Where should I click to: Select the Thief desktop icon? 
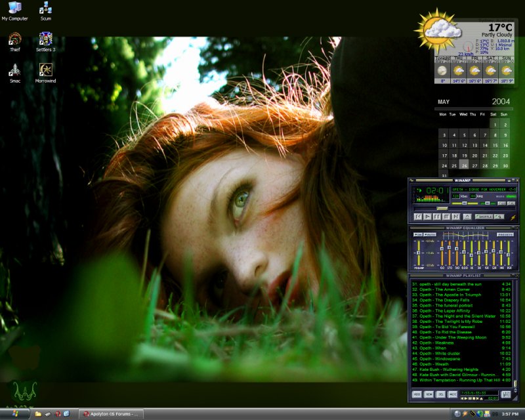tap(14, 39)
